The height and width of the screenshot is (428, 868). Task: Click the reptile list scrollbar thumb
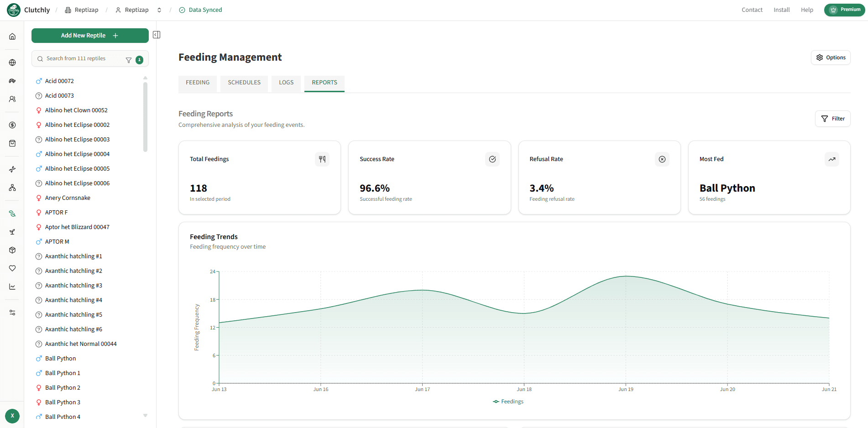point(145,116)
